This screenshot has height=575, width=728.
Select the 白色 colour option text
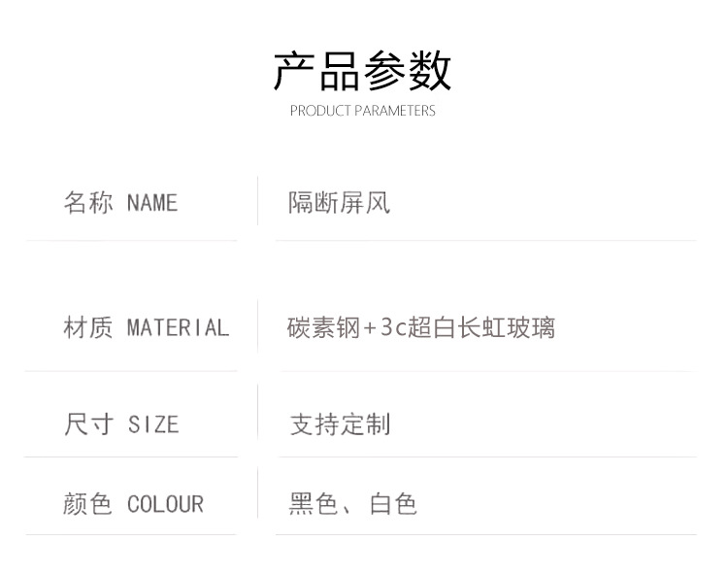pyautogui.click(x=393, y=504)
